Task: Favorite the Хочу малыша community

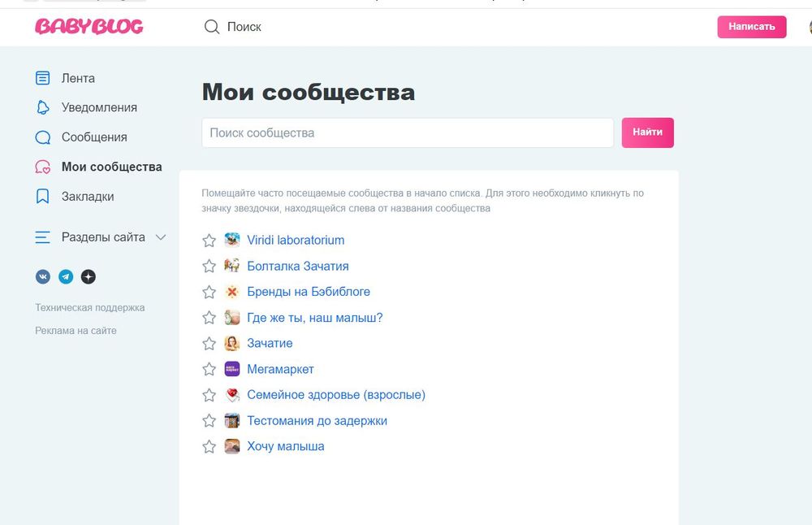Action: click(x=209, y=446)
